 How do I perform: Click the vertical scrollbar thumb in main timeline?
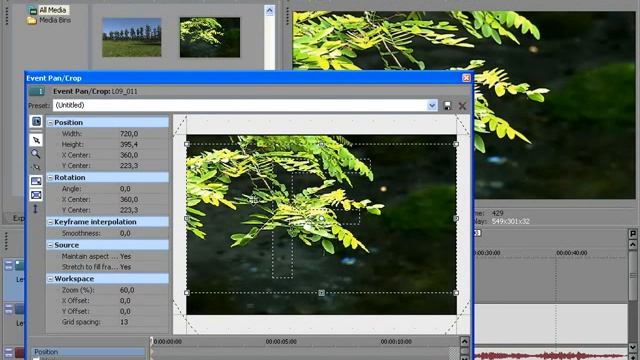click(x=633, y=276)
